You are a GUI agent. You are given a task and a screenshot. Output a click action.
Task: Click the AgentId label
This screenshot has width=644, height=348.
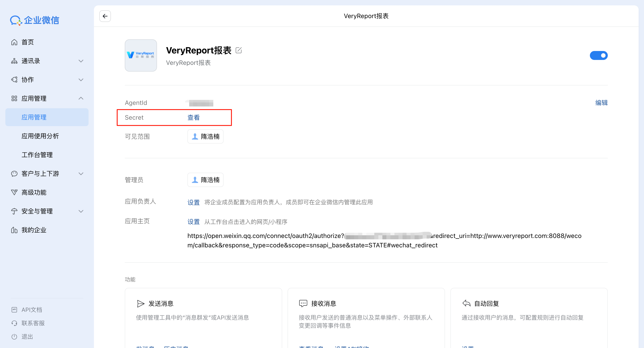tap(136, 103)
